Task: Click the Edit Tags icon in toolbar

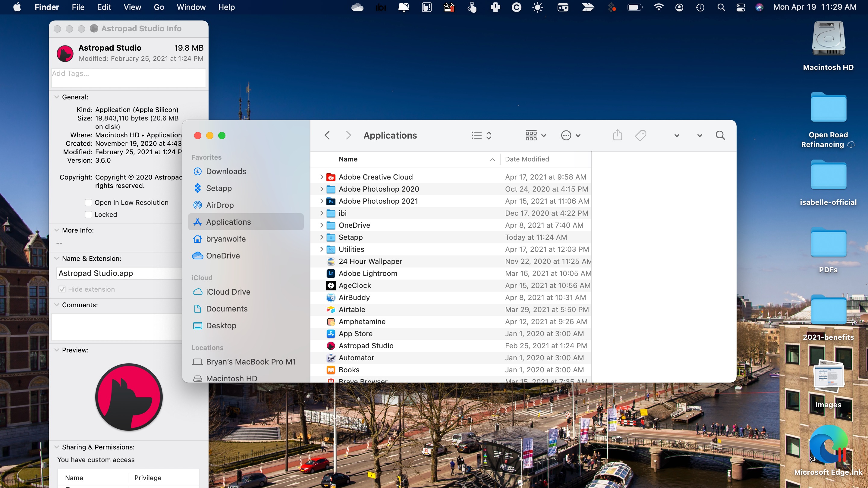Action: [640, 135]
